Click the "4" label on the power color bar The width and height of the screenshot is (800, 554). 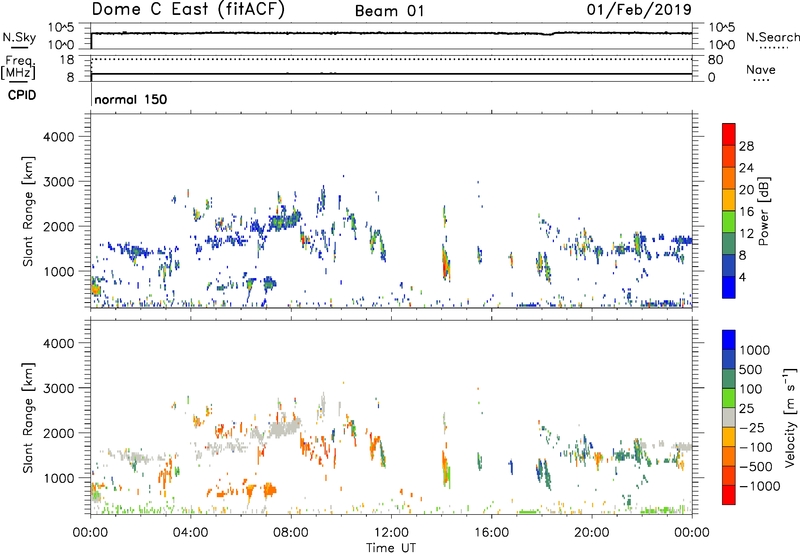742,278
